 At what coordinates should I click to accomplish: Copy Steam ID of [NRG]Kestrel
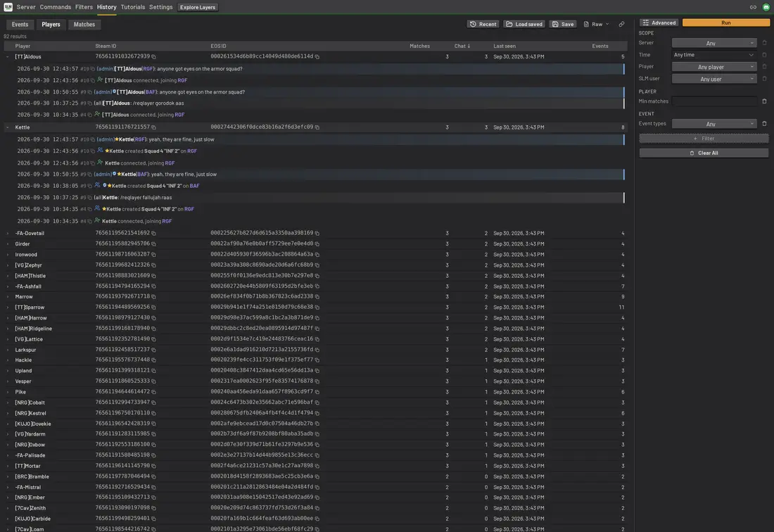click(x=153, y=413)
